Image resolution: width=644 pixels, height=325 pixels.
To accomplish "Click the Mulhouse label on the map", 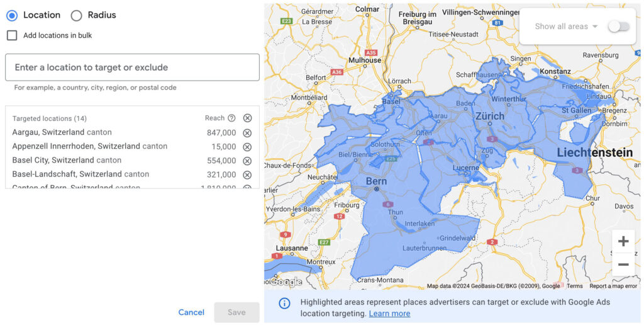I will click(365, 60).
